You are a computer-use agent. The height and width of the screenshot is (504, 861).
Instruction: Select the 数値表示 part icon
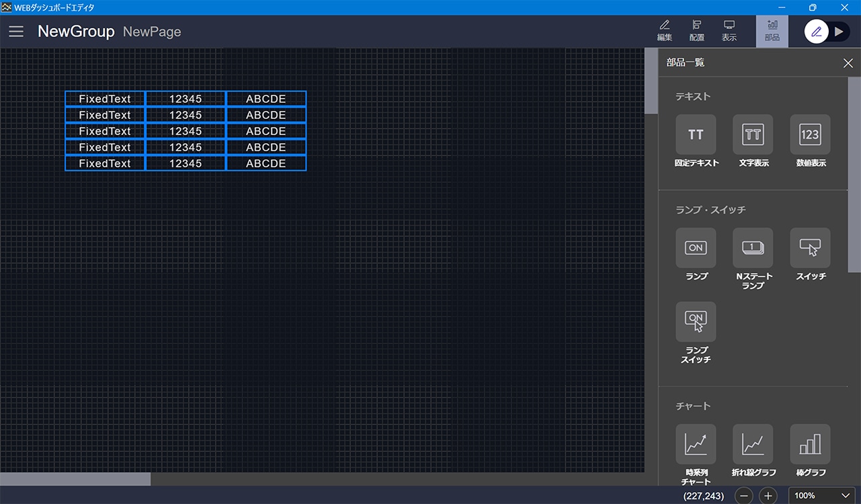click(810, 134)
